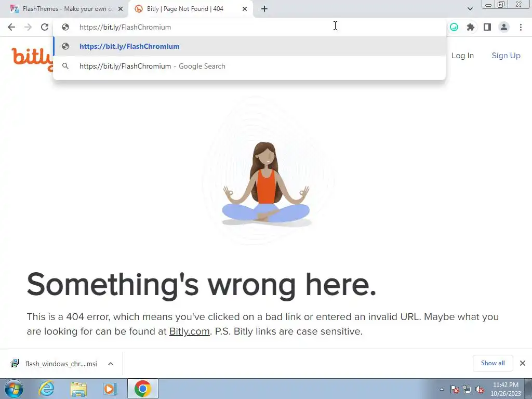Image resolution: width=532 pixels, height=399 pixels.
Task: Open Windows Media Player from taskbar
Action: point(110,389)
